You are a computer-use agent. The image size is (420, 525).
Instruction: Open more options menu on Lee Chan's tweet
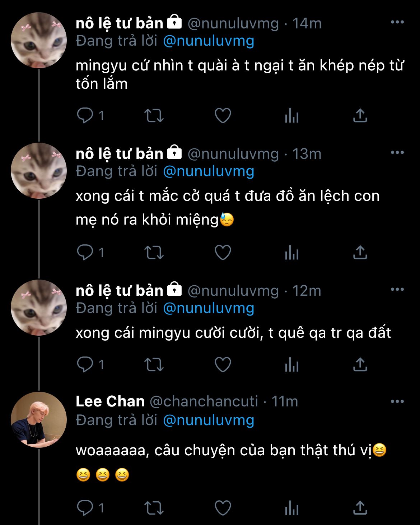(x=397, y=401)
